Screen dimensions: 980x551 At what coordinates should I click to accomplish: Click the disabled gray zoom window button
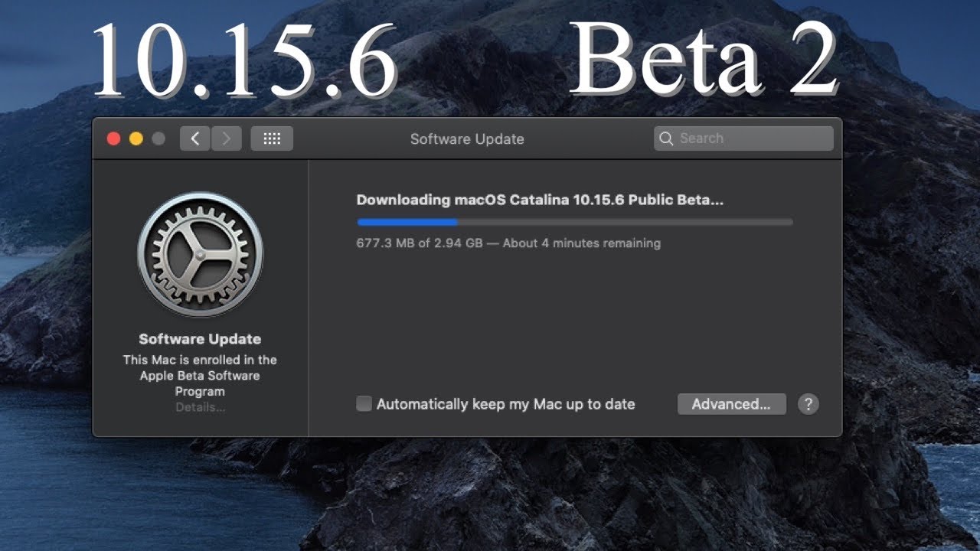pyautogui.click(x=158, y=139)
